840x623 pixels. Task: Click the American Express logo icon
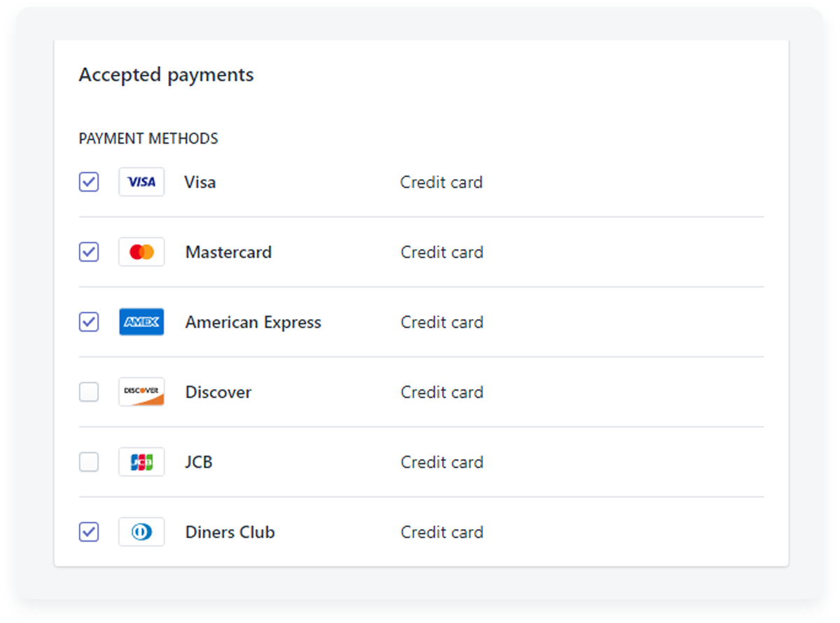tap(141, 322)
